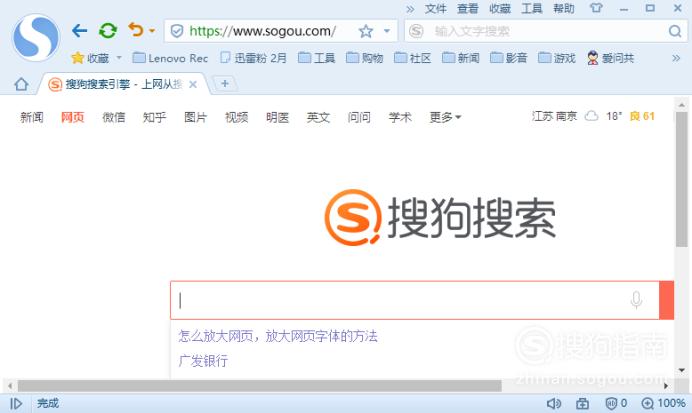692x413 pixels.
Task: Click the 搜狗搜索 logo
Action: (440, 217)
